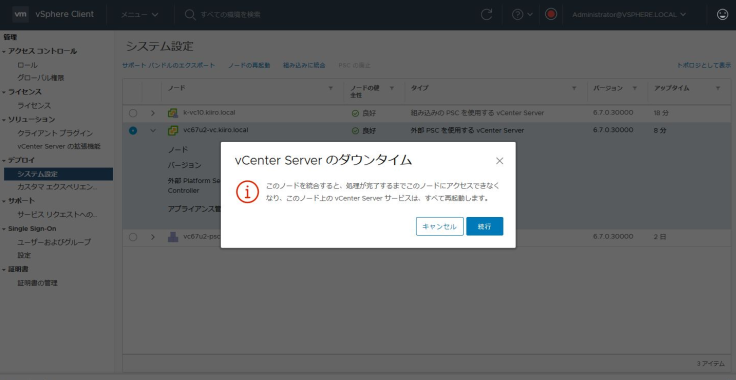Click the k-vc10.kiiro.local vCenter icon
Screen dimensions: 736x380
(x=173, y=113)
